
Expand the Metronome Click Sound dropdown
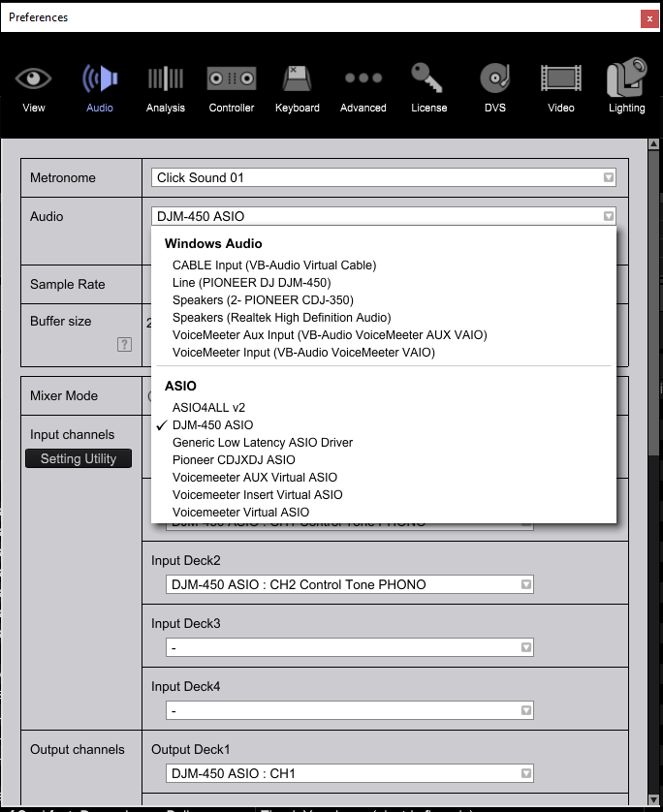coord(383,177)
